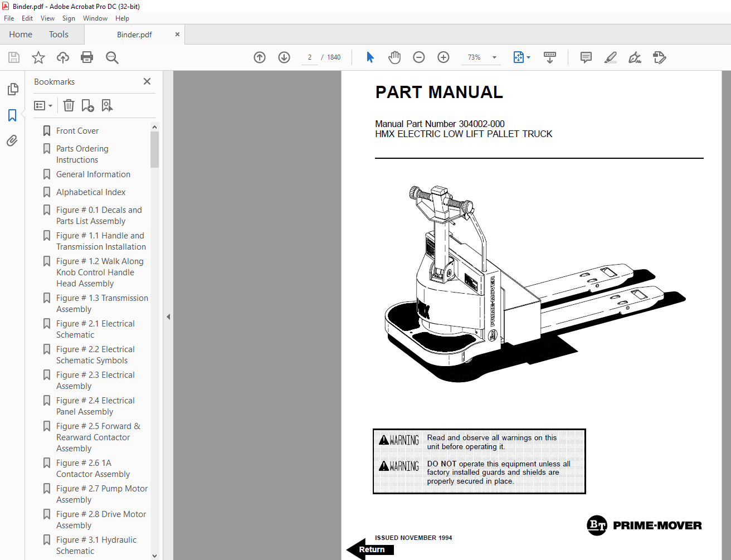Open Figure # 3.1 Hydraulic Schematic bookmark
The image size is (731, 560).
pos(96,546)
